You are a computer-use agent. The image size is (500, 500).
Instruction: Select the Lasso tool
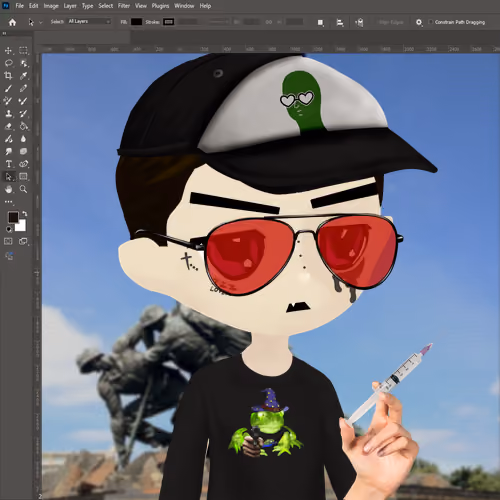click(9, 63)
